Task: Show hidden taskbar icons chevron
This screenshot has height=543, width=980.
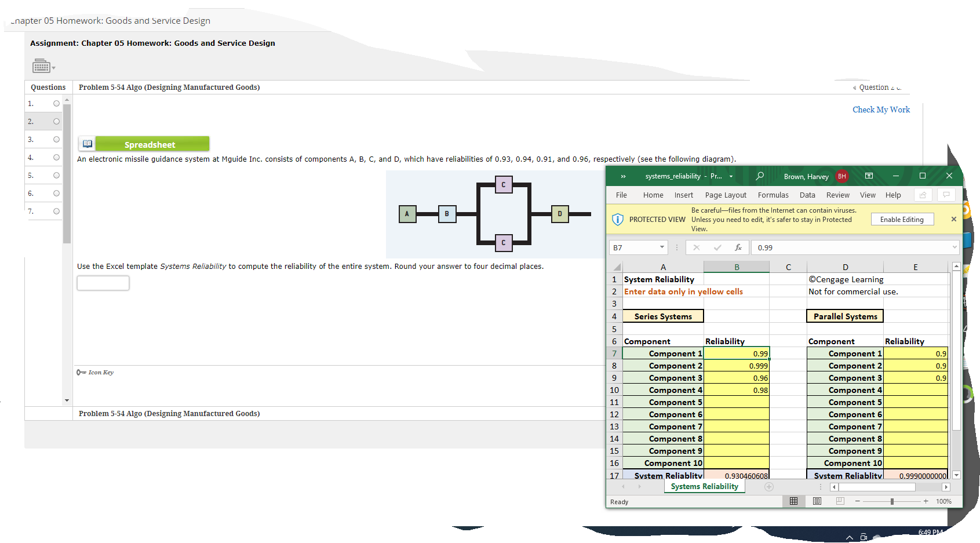Action: click(849, 537)
